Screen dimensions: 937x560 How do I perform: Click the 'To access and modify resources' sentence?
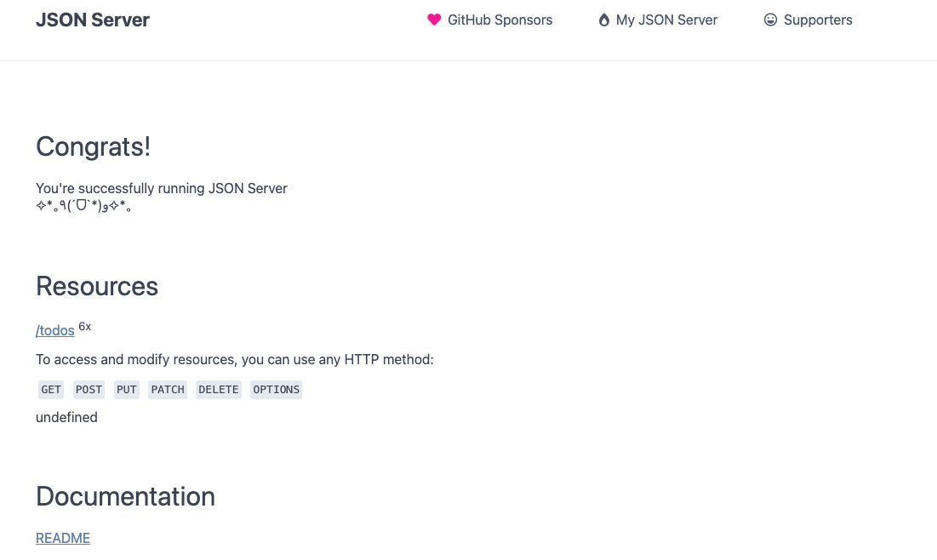click(235, 359)
